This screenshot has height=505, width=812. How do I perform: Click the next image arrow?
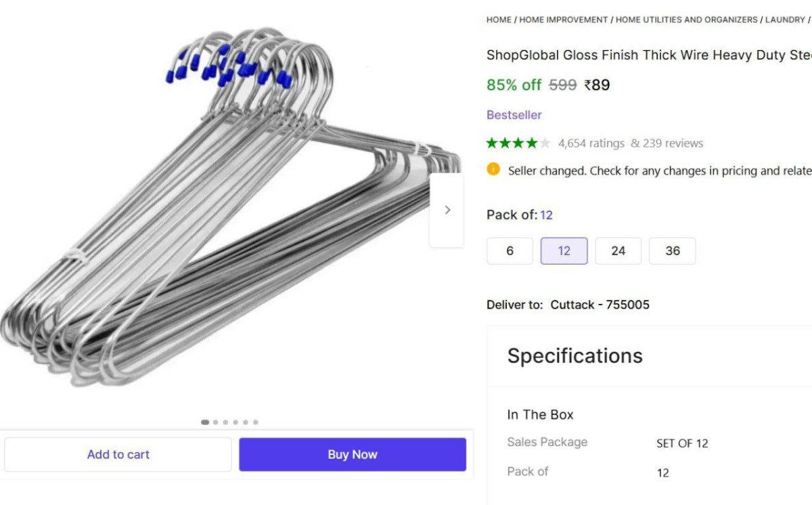[x=447, y=210]
